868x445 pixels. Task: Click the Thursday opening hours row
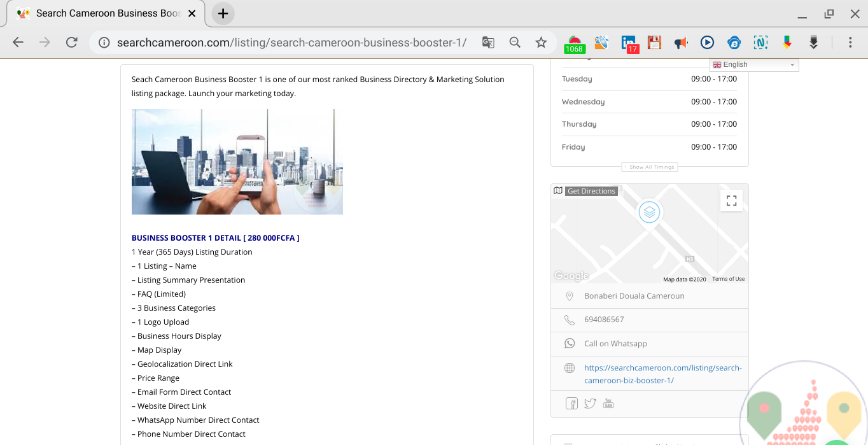point(649,124)
